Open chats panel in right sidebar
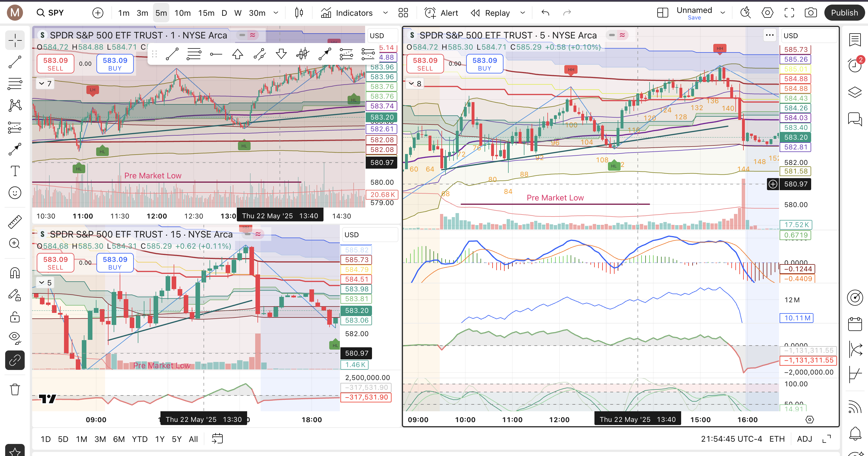The width and height of the screenshot is (868, 456). tap(855, 119)
